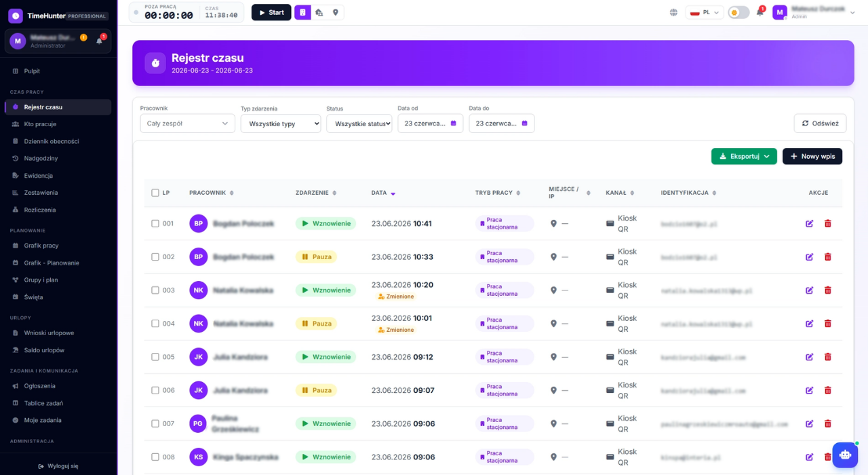
Task: Delete entry in row 007
Action: click(827, 423)
